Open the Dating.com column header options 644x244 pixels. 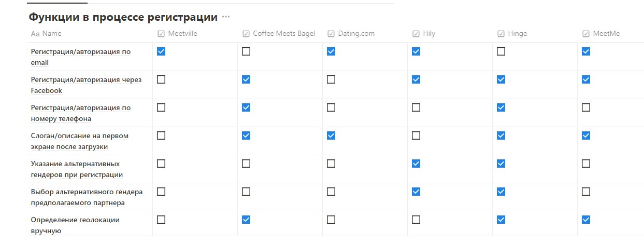coord(356,34)
